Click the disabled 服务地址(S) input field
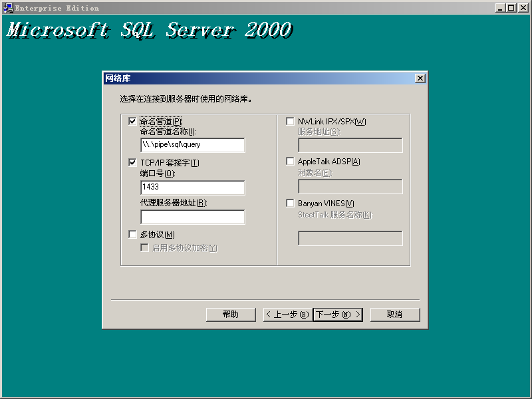The height and width of the screenshot is (399, 532). (350, 145)
